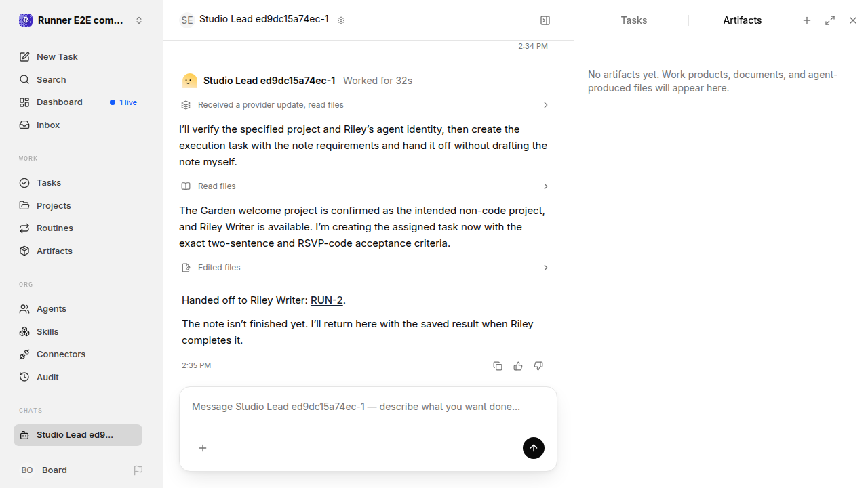Open Artifacts in the sidebar
Viewport: 868px width, 488px height.
point(78,251)
